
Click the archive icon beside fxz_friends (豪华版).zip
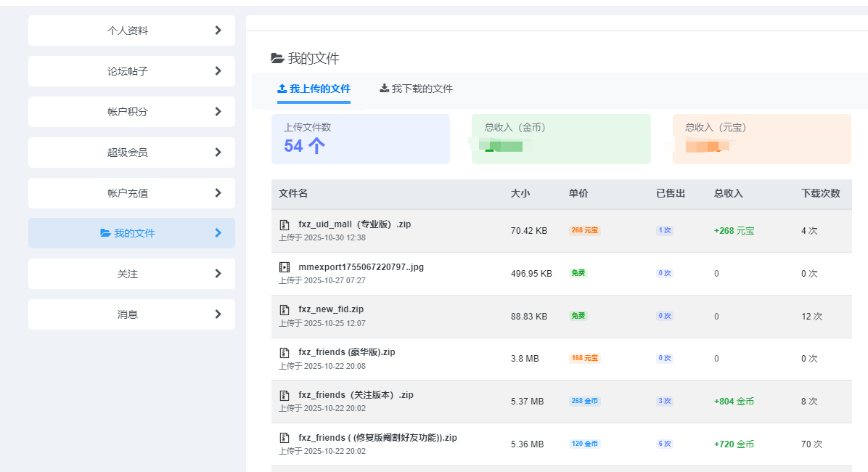point(284,352)
